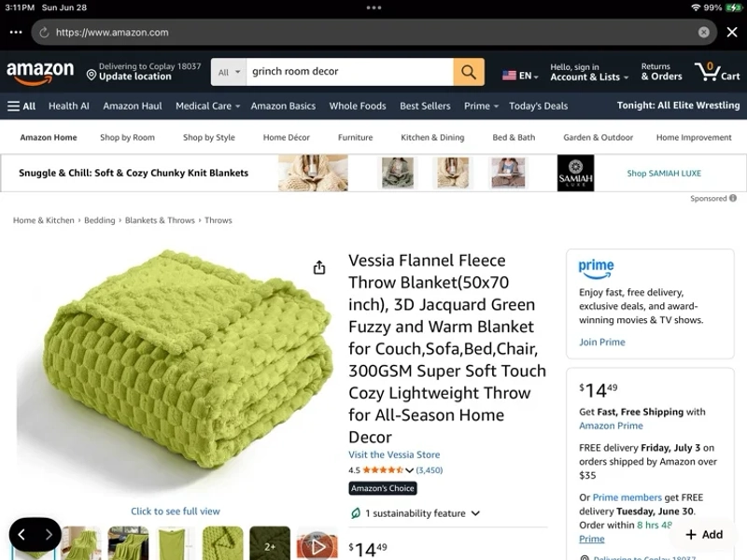This screenshot has height=560, width=747.
Task: Expand the 1 sustainability feature section
Action: pyautogui.click(x=415, y=513)
